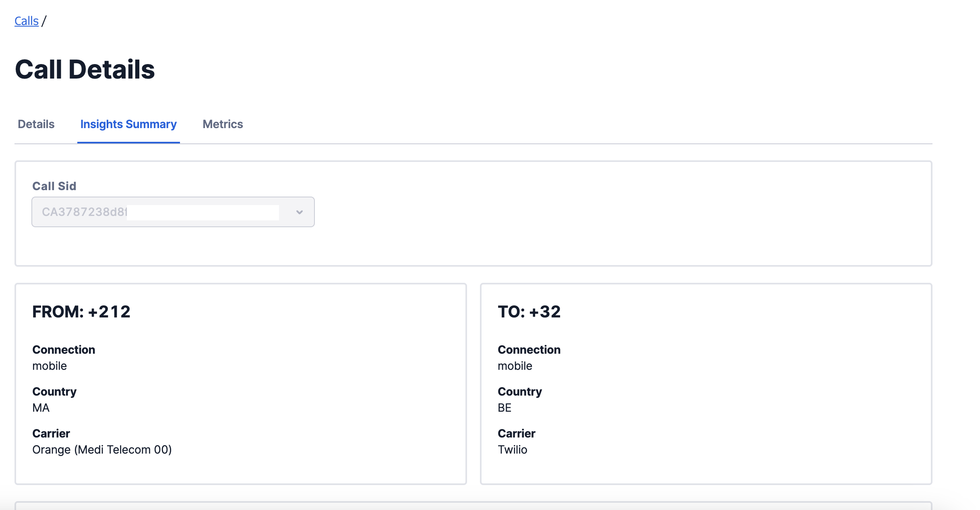Click the TO card's mobile connection value
980x510 pixels.
click(x=515, y=366)
